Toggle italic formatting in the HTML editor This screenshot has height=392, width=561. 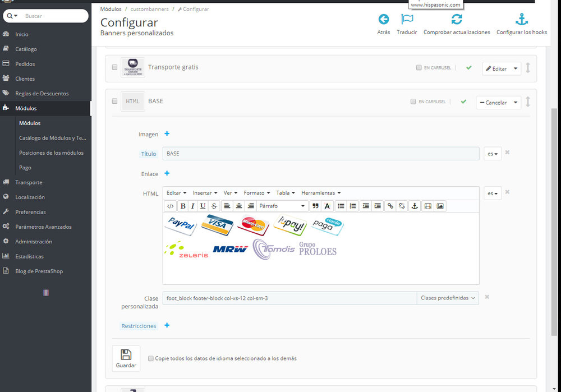192,206
